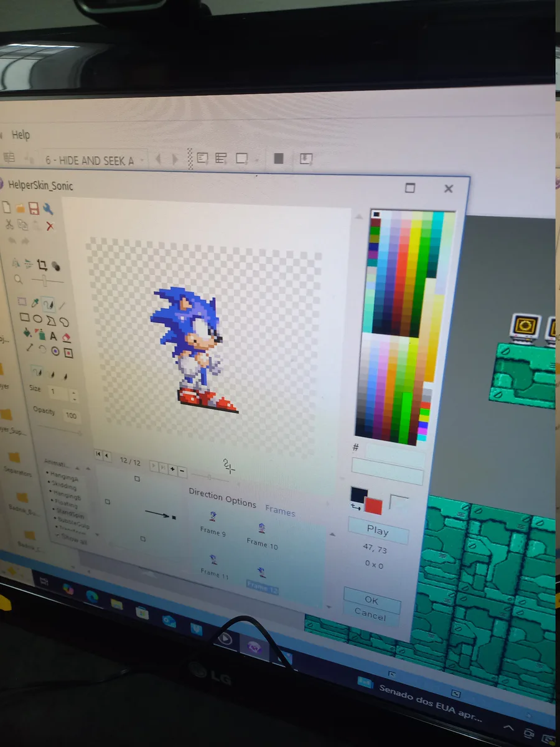Select the Line tool

(x=62, y=306)
